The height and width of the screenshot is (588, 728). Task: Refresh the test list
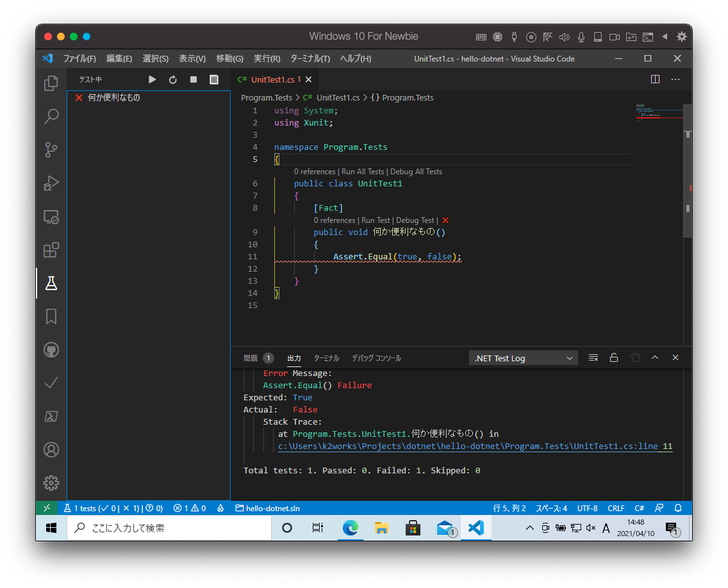point(173,79)
